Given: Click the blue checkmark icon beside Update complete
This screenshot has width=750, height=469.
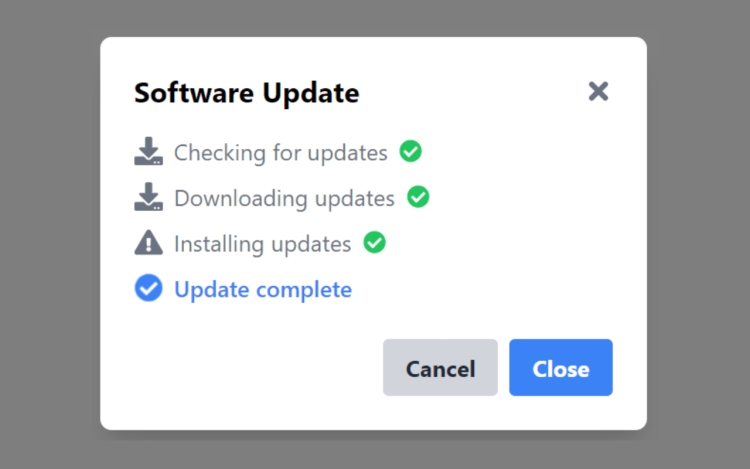Looking at the screenshot, I should [x=148, y=288].
